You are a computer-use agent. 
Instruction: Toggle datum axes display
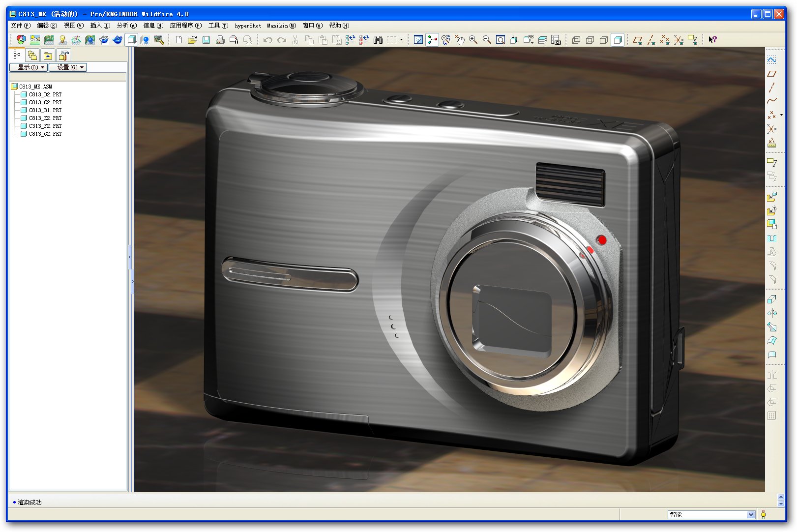click(x=651, y=40)
